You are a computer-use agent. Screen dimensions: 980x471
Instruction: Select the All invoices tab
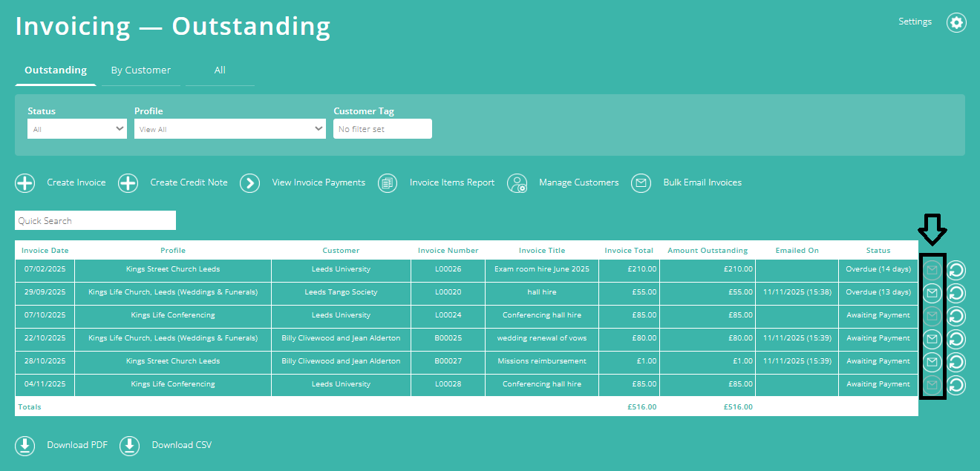220,70
